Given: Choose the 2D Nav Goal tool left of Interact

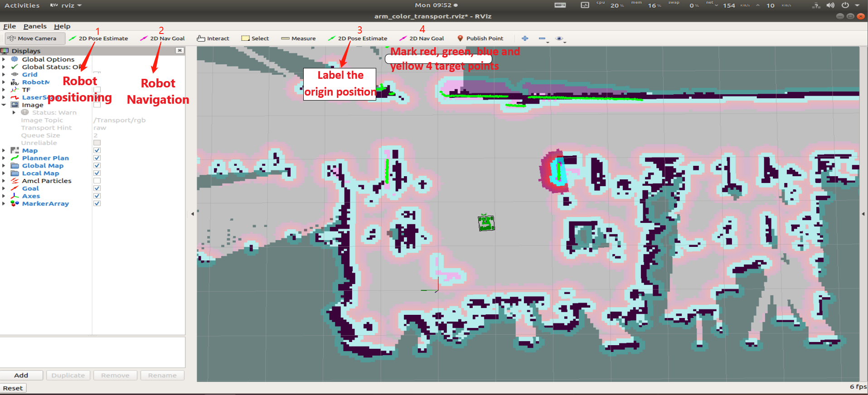Looking at the screenshot, I should pos(162,39).
